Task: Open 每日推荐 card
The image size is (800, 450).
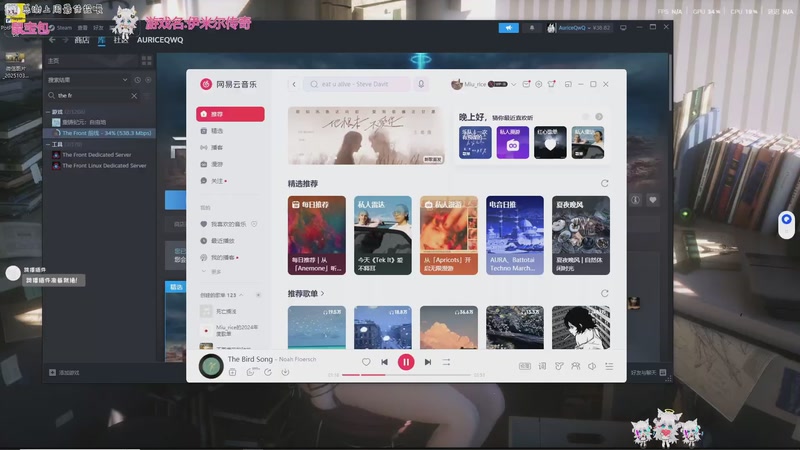Action: (x=316, y=235)
